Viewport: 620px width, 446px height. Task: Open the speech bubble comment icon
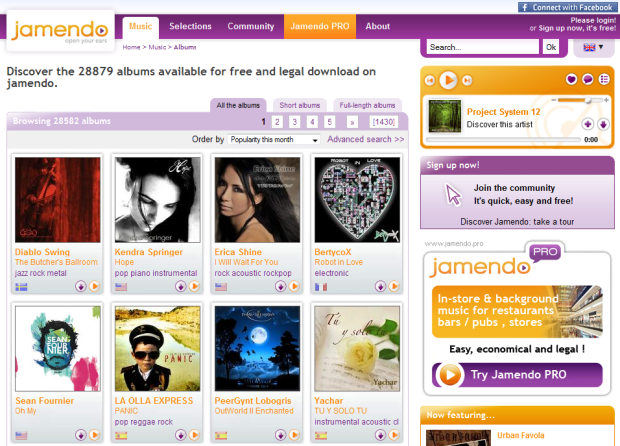pyautogui.click(x=588, y=79)
